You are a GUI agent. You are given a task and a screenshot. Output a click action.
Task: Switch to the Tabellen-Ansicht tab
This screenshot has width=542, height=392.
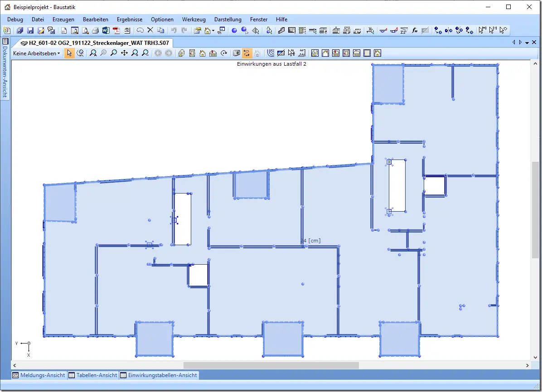tap(93, 375)
